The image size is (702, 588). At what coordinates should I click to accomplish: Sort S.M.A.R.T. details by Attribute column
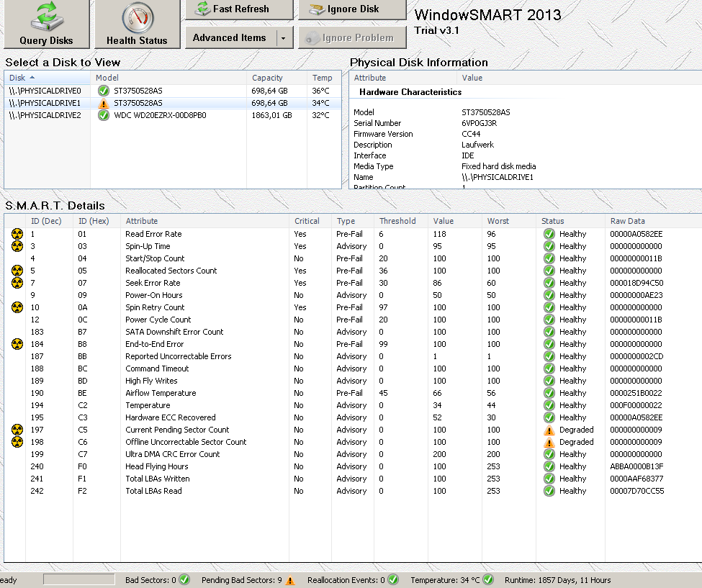pos(205,221)
